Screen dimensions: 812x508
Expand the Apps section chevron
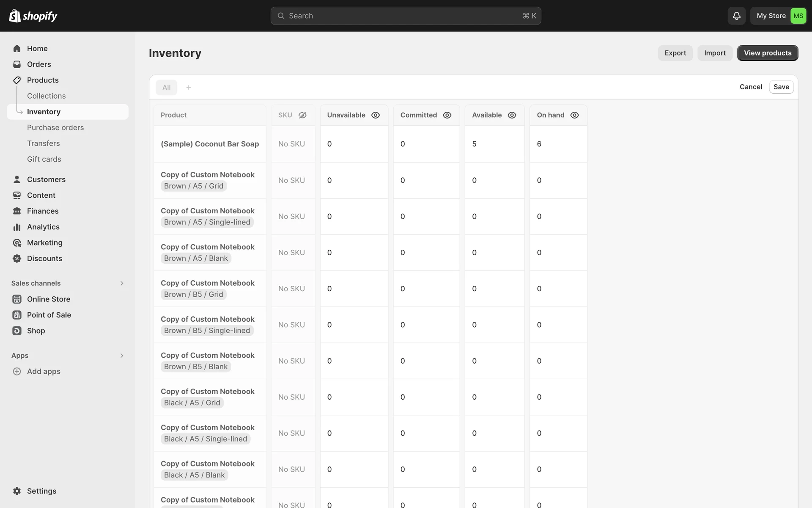click(122, 356)
